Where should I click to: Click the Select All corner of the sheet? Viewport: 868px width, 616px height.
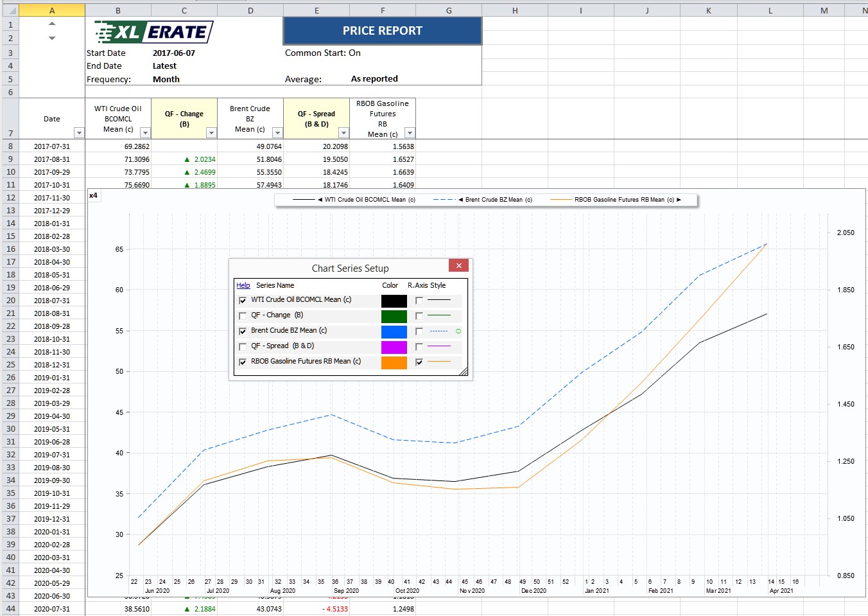[x=10, y=10]
